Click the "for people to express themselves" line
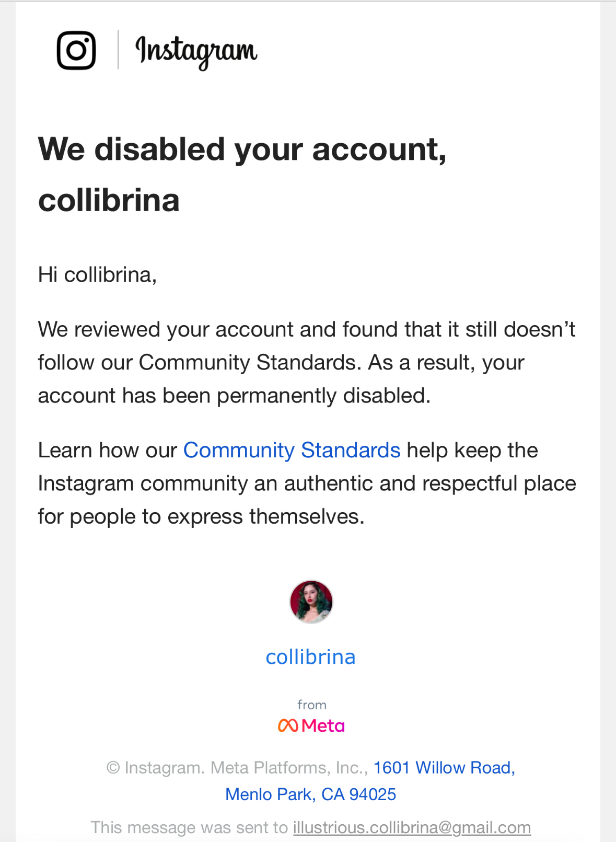Image resolution: width=616 pixels, height=842 pixels. tap(201, 516)
